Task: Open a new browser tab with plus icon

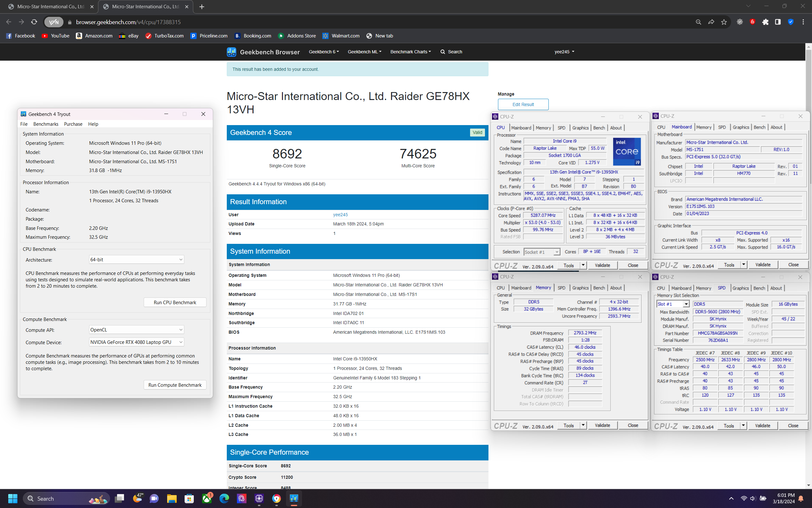Action: coord(202,7)
